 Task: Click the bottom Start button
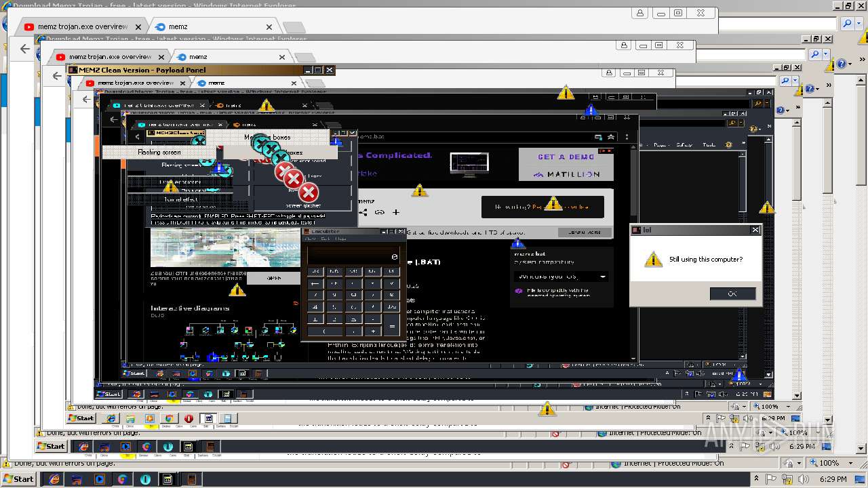[x=18, y=479]
